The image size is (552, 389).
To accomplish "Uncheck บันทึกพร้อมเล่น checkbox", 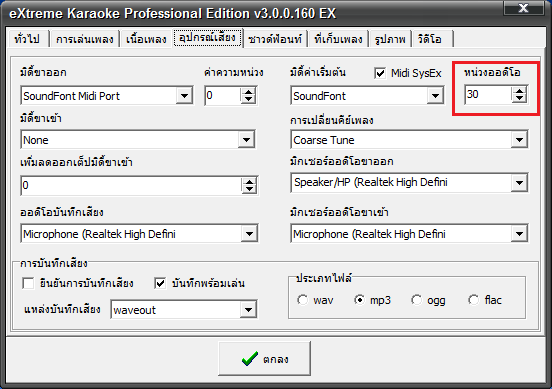I will 160,283.
